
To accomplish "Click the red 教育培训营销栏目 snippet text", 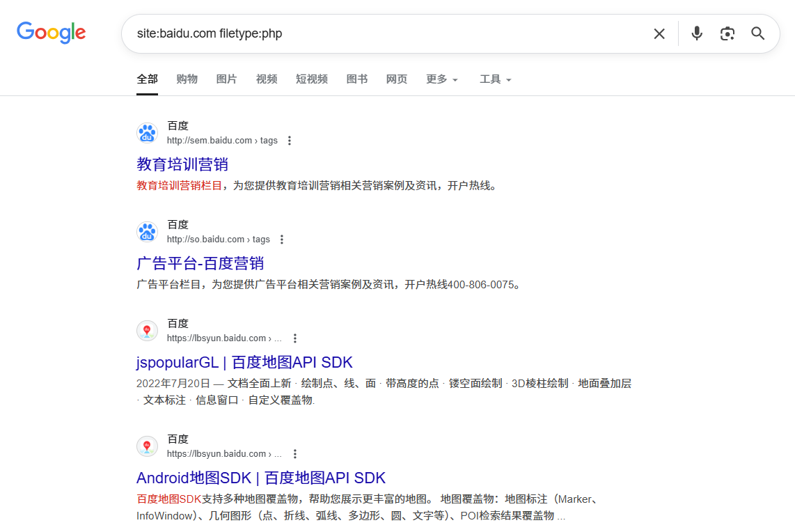I will pyautogui.click(x=180, y=186).
